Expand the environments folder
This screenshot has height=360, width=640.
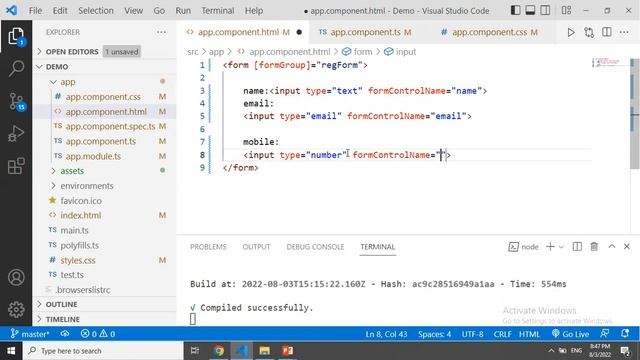click(x=87, y=186)
